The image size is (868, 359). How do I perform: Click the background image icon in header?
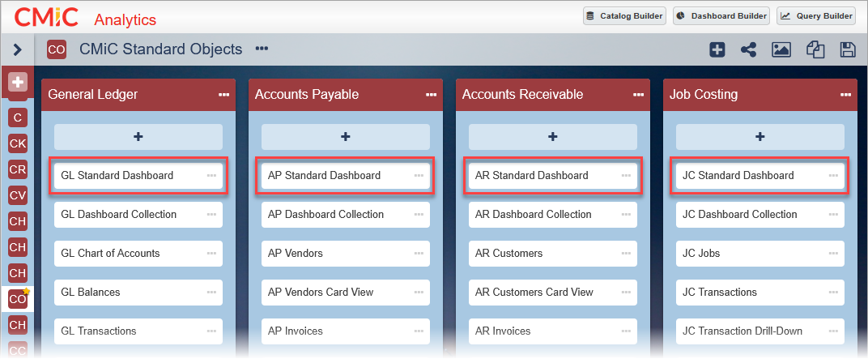tap(781, 50)
